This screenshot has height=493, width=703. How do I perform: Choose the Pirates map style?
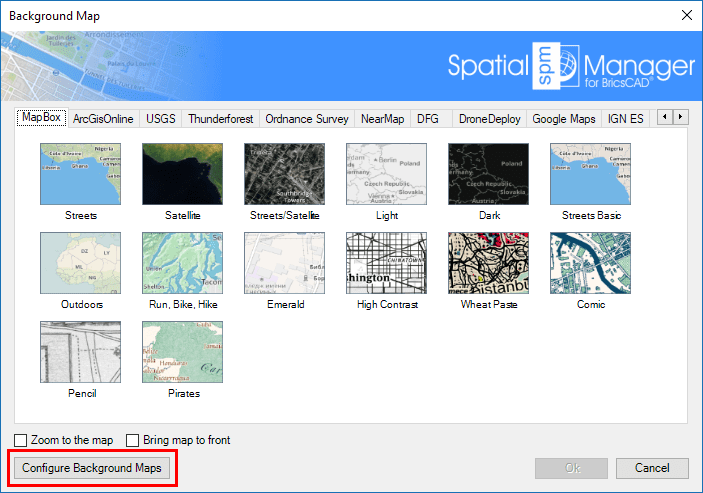tap(182, 352)
